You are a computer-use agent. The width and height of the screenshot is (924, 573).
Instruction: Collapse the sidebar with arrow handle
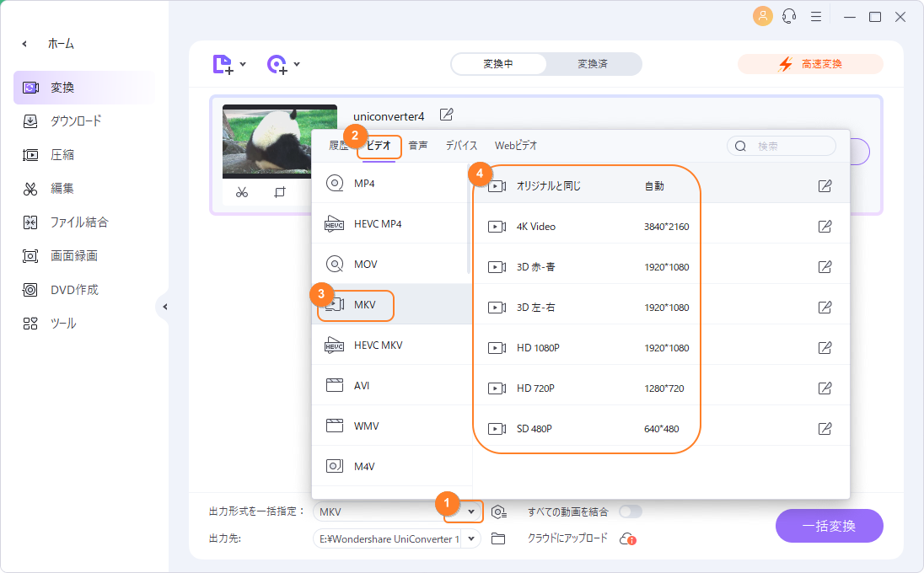[164, 307]
